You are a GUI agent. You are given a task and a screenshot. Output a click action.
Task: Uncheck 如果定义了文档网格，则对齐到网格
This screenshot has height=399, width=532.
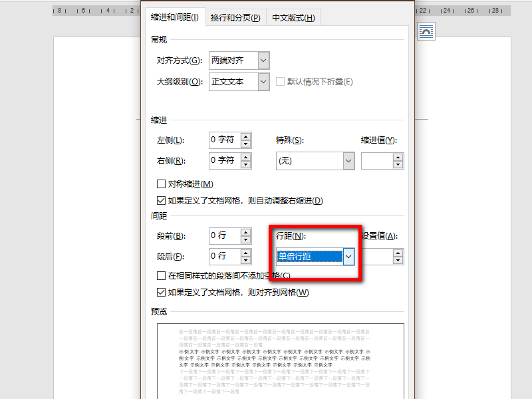click(161, 291)
